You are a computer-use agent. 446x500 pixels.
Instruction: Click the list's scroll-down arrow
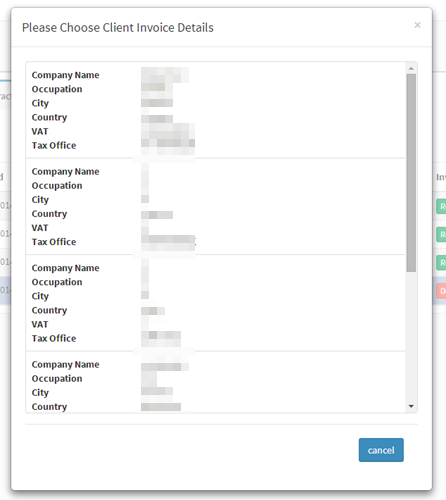411,406
